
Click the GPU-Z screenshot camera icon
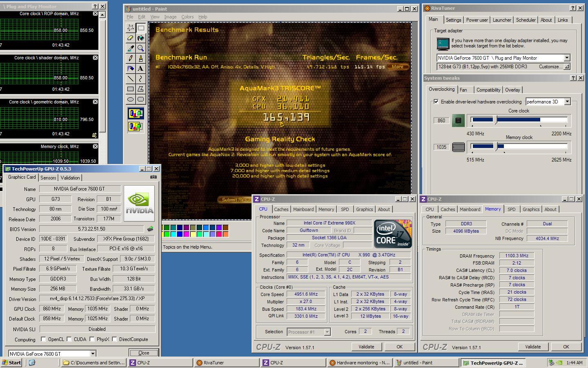[x=153, y=177]
